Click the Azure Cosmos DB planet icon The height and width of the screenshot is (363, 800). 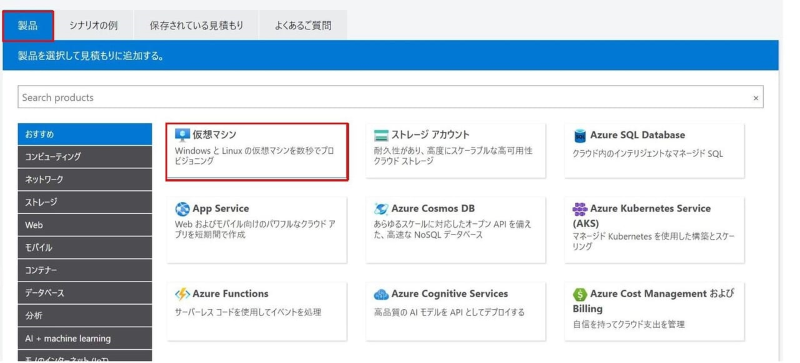[x=381, y=209]
